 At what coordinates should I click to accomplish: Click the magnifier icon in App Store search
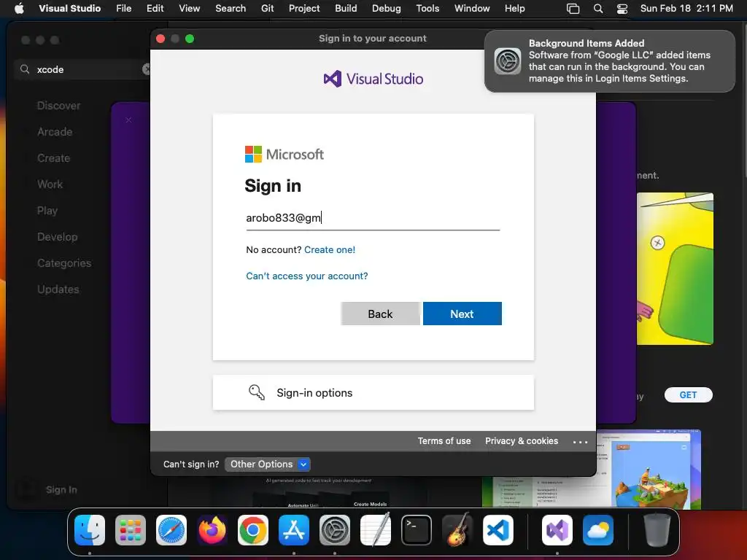click(x=25, y=69)
